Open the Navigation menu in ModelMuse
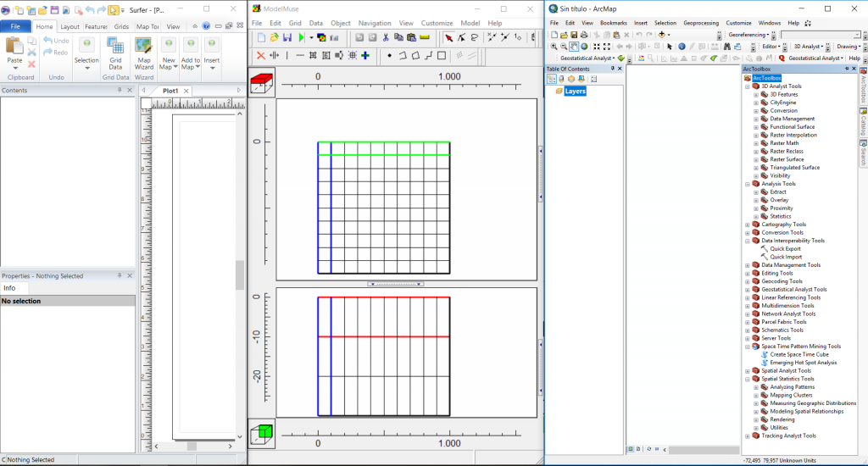This screenshot has width=868, height=466. 374,23
